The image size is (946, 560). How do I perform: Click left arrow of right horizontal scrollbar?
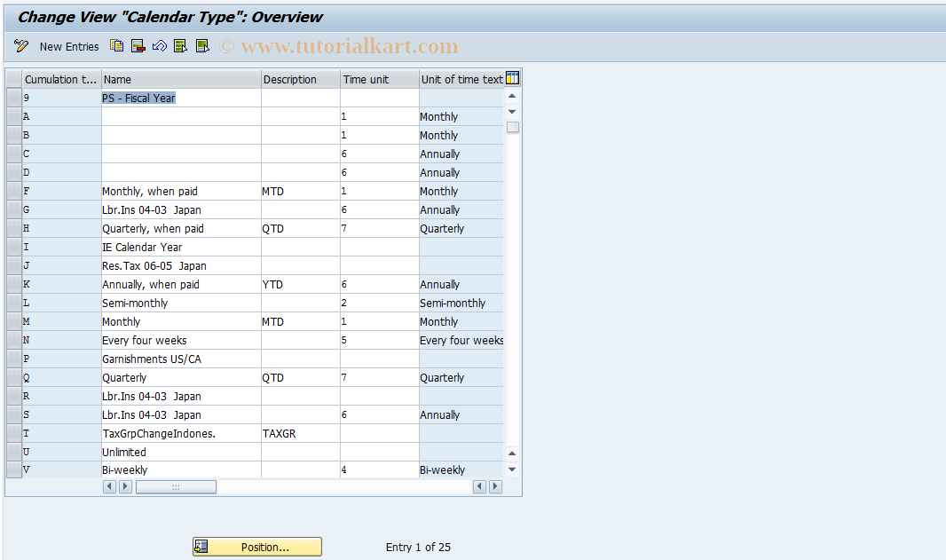[479, 486]
